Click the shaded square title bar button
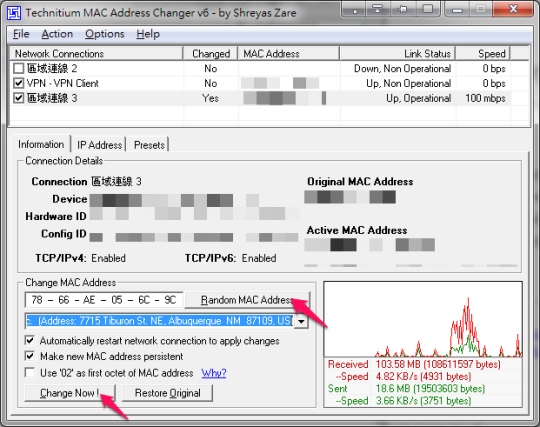 click(428, 9)
